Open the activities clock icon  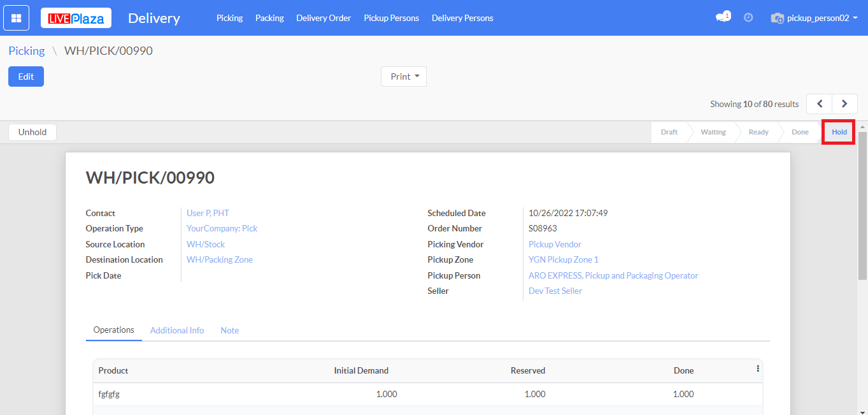click(x=748, y=18)
